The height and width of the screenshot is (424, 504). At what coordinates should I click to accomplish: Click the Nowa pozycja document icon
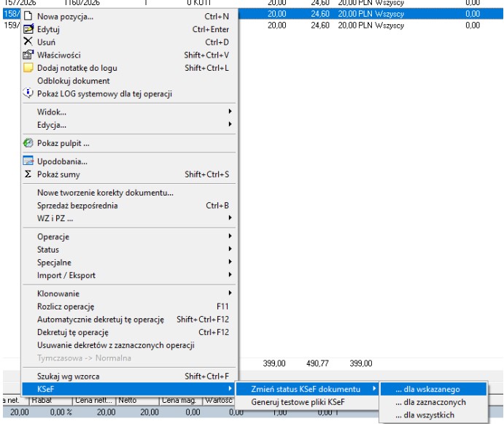(x=28, y=16)
